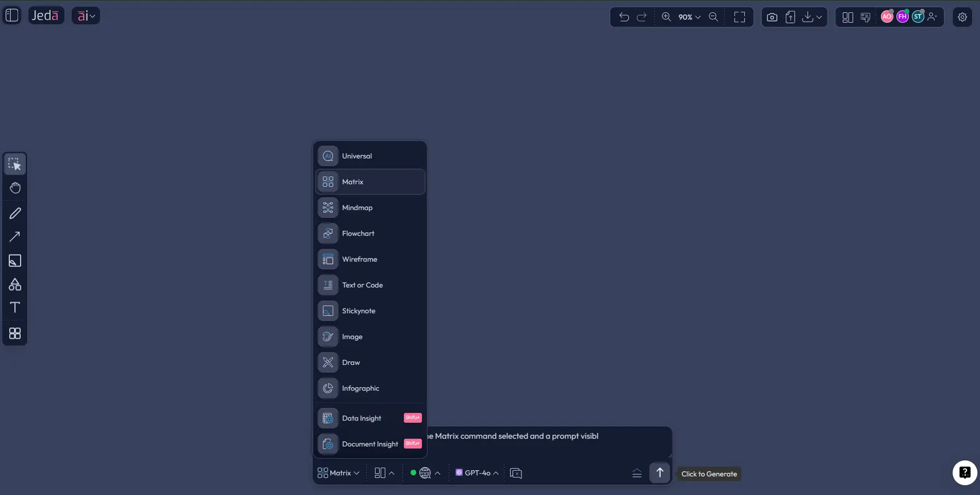Toggle web search in the prompt bar
980x495 pixels.
[x=424, y=473]
